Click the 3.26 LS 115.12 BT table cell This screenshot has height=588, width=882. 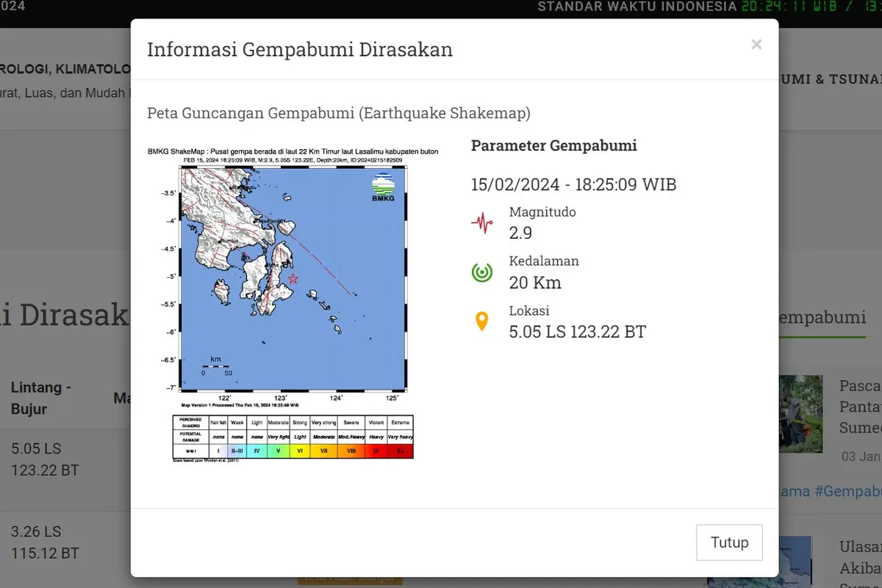coord(46,542)
